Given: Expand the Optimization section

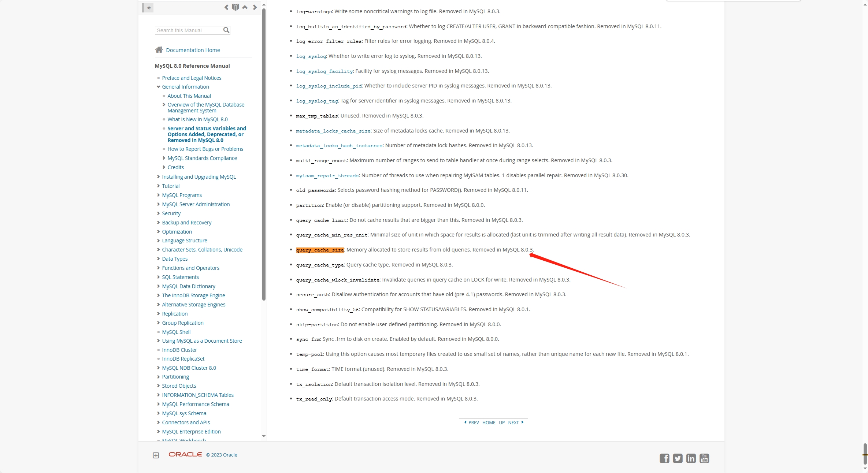Looking at the screenshot, I should point(158,232).
